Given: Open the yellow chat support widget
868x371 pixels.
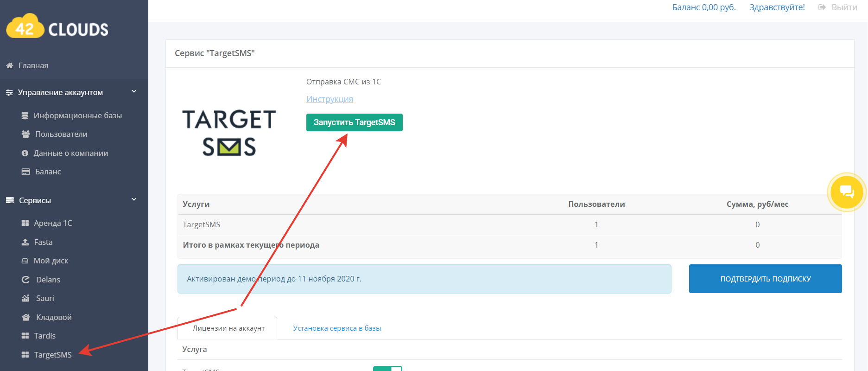Looking at the screenshot, I should [x=847, y=192].
